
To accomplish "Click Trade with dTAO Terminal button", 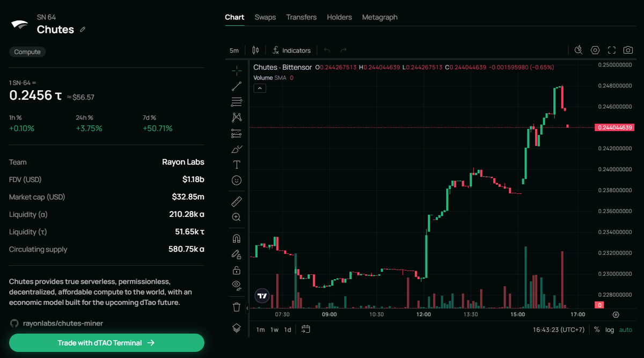I will click(x=107, y=342).
